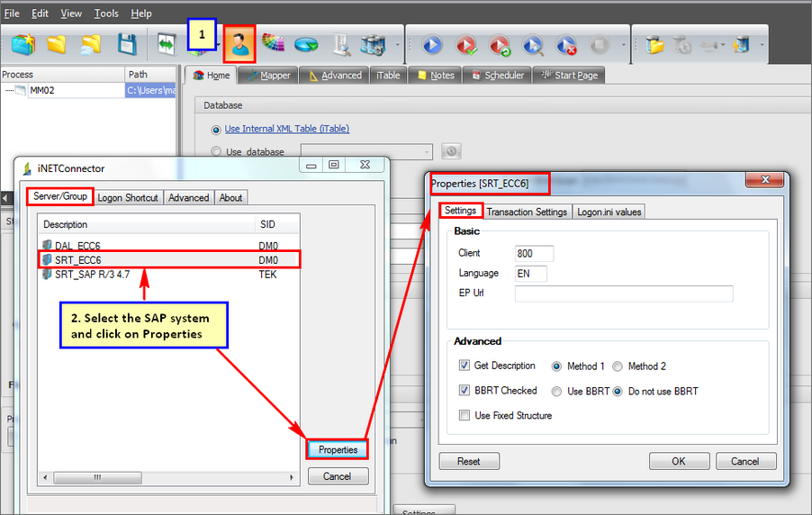812x515 pixels.
Task: Click Use Internal XML Table link
Action: pos(287,129)
